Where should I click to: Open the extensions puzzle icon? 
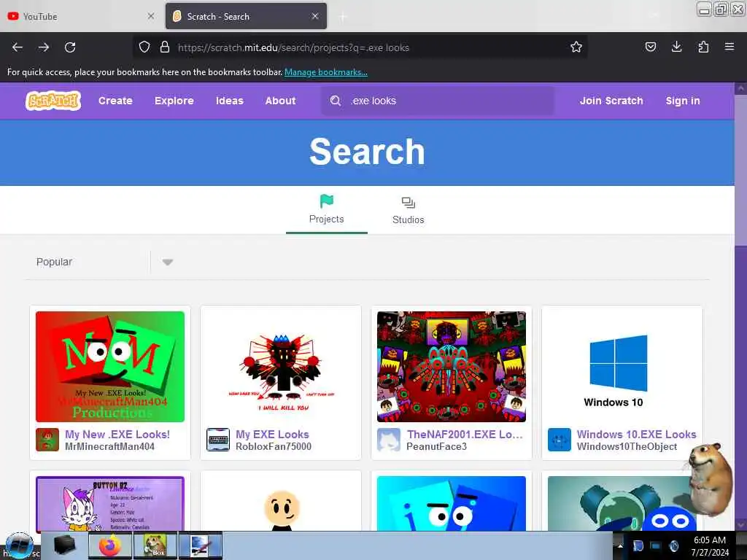click(x=703, y=47)
